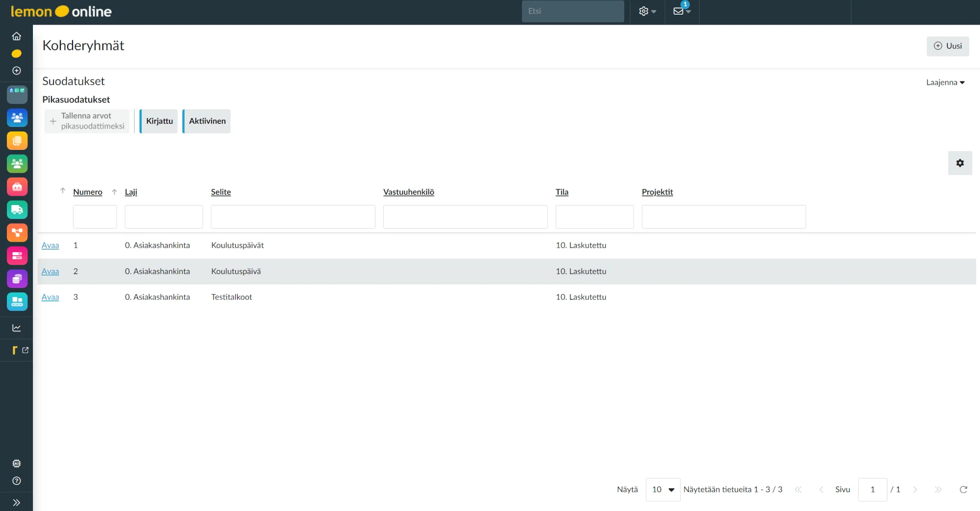Toggle the Kirjattu quick filter
Screen dimensions: 980x511
(159, 121)
